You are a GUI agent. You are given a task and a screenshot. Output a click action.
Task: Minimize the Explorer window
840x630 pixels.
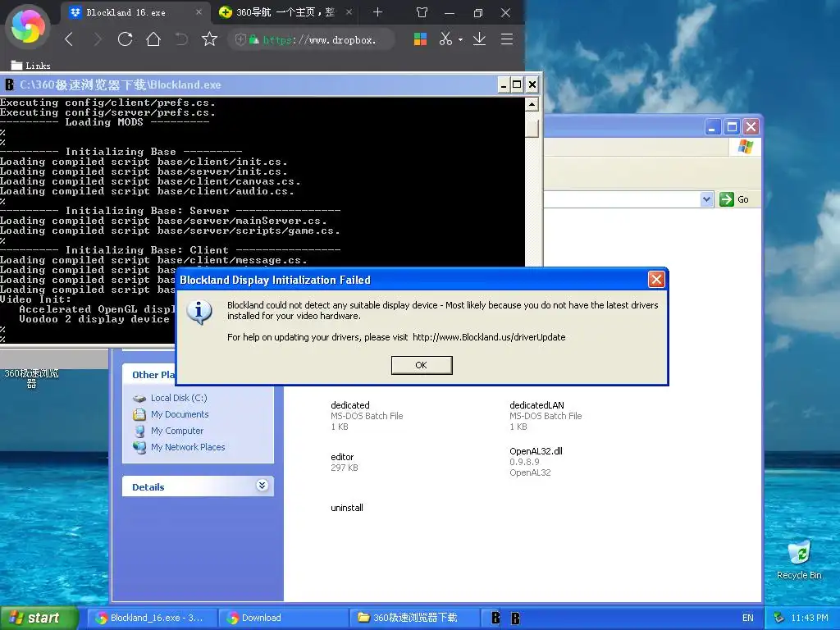pyautogui.click(x=712, y=127)
